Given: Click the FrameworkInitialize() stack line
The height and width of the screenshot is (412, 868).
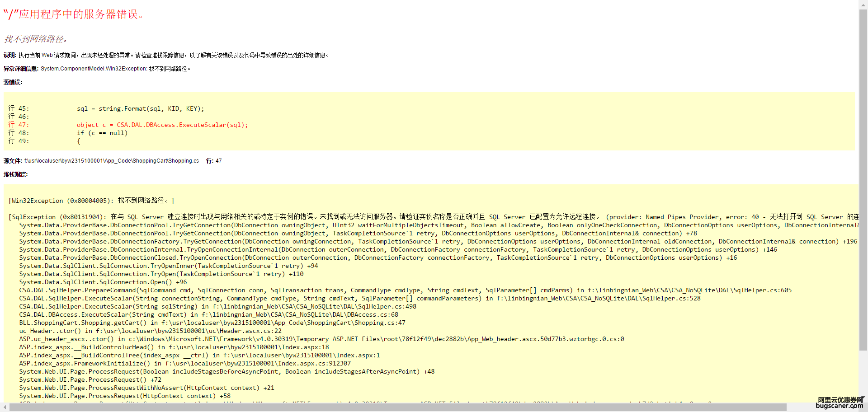Looking at the screenshot, I should (185, 363).
